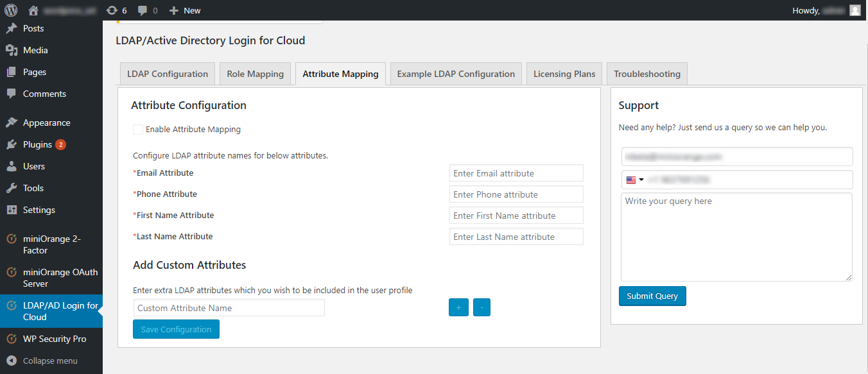Switch to the Troubleshooting tab
The height and width of the screenshot is (374, 868).
click(x=647, y=73)
